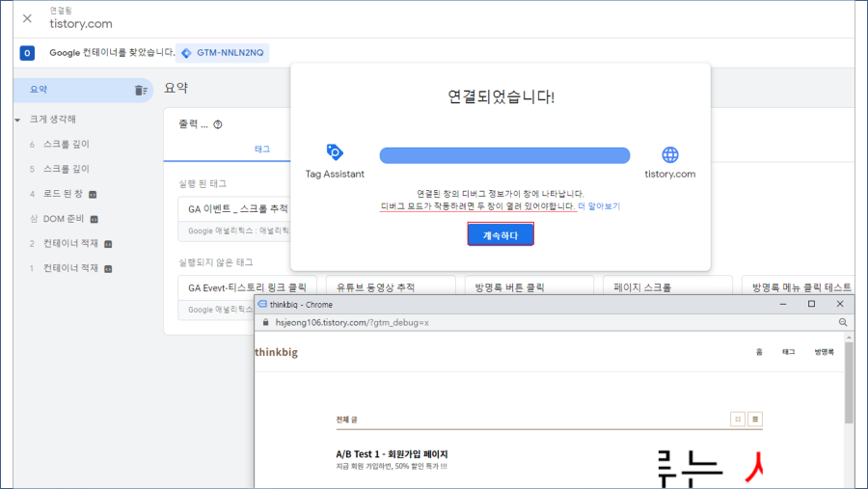Viewport: 868px width, 489px height.
Task: Select event 5 스크롤 깊이
Action: click(x=67, y=169)
